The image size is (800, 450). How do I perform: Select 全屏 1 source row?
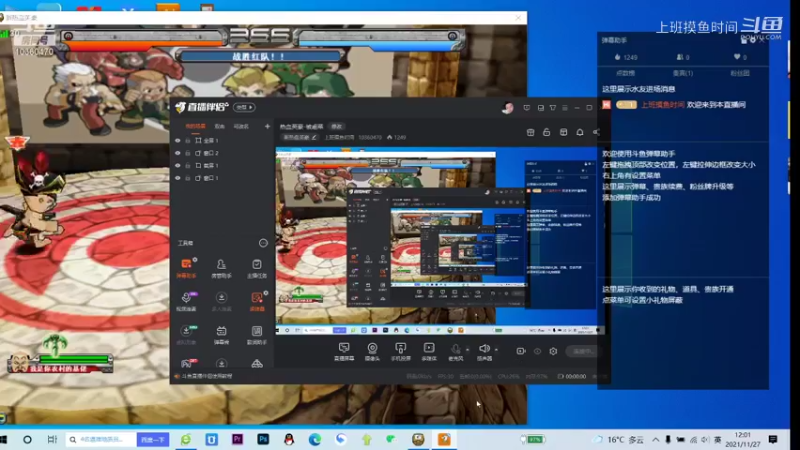tap(220, 140)
